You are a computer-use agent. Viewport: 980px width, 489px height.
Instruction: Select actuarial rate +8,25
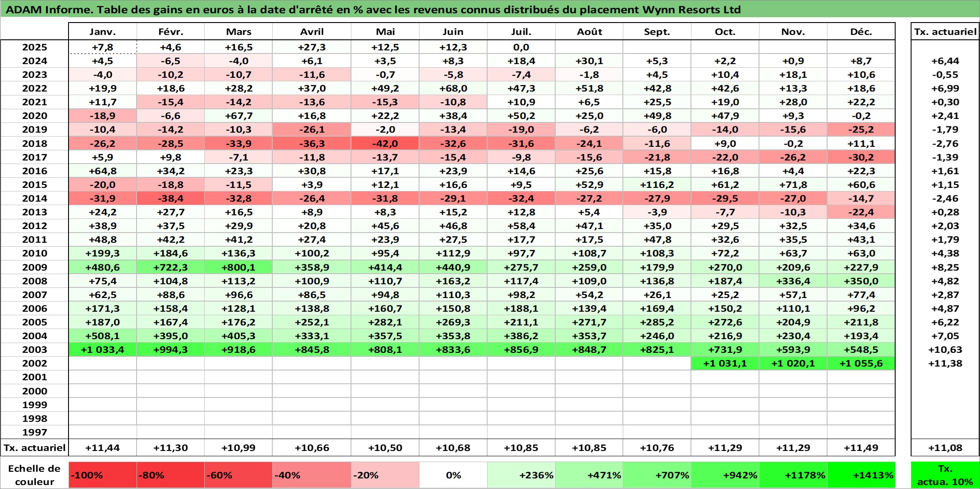point(945,267)
